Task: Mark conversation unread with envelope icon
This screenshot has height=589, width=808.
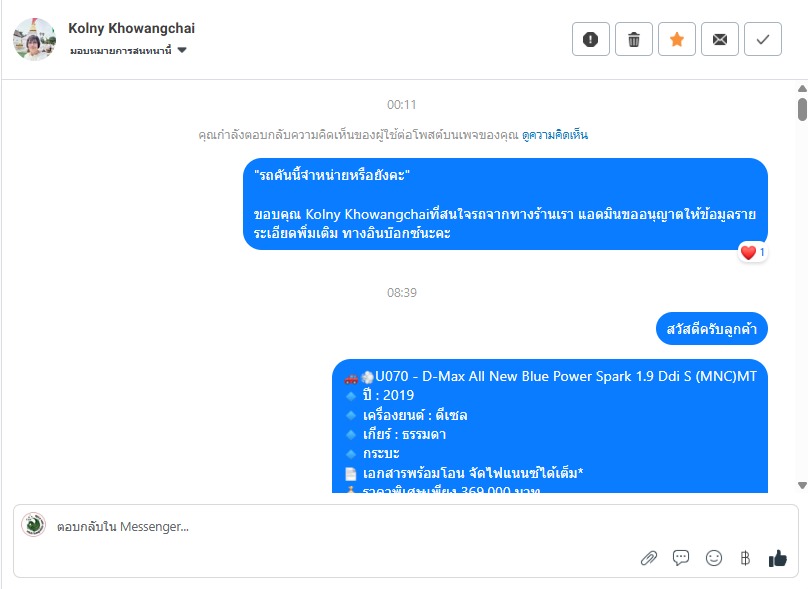Action: tap(720, 39)
